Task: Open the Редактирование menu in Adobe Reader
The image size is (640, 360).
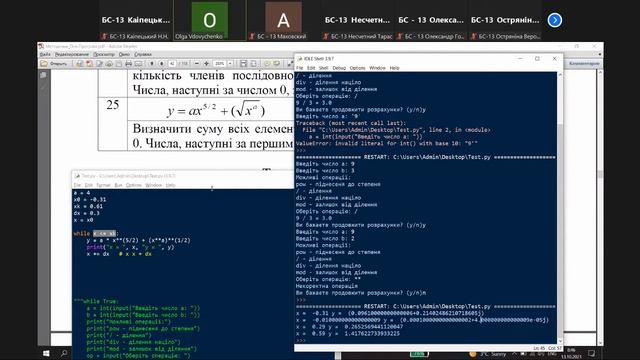Action: pos(71,54)
